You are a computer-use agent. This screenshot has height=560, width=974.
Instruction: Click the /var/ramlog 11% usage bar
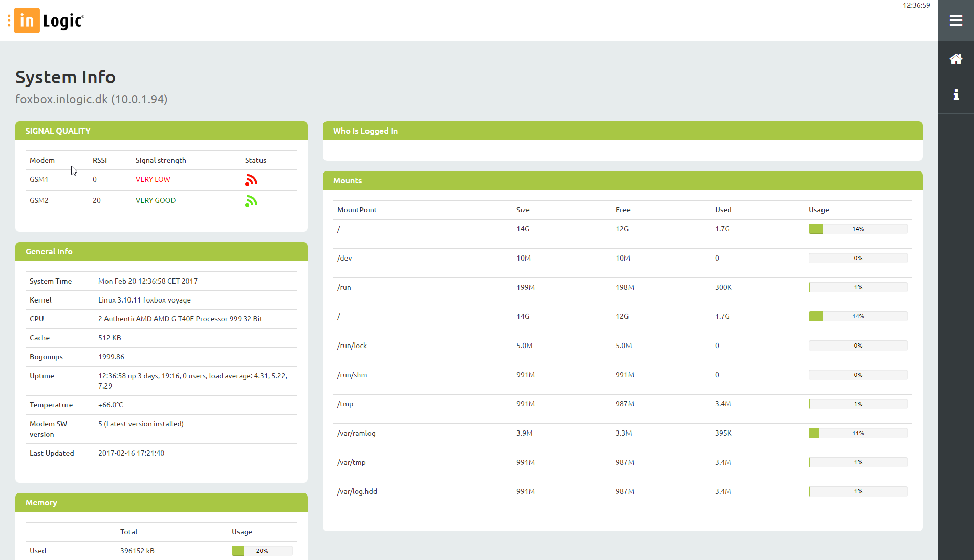858,434
